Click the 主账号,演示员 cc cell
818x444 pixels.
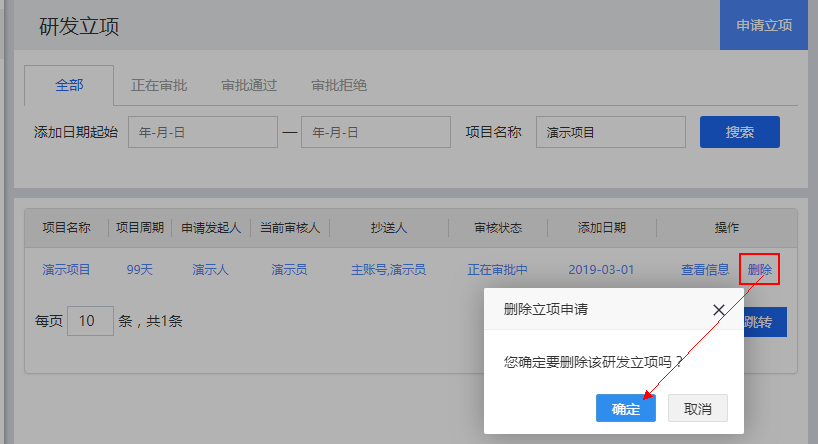coord(388,270)
